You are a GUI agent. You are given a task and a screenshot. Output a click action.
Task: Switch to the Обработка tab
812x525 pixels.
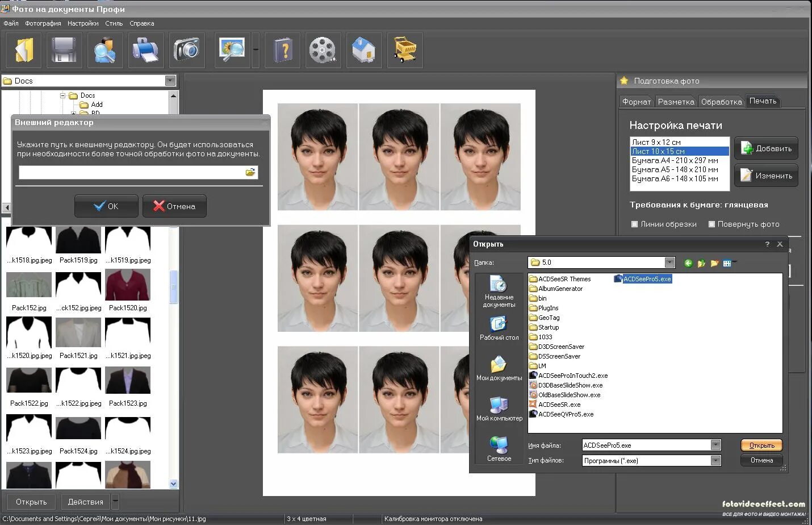pos(721,102)
